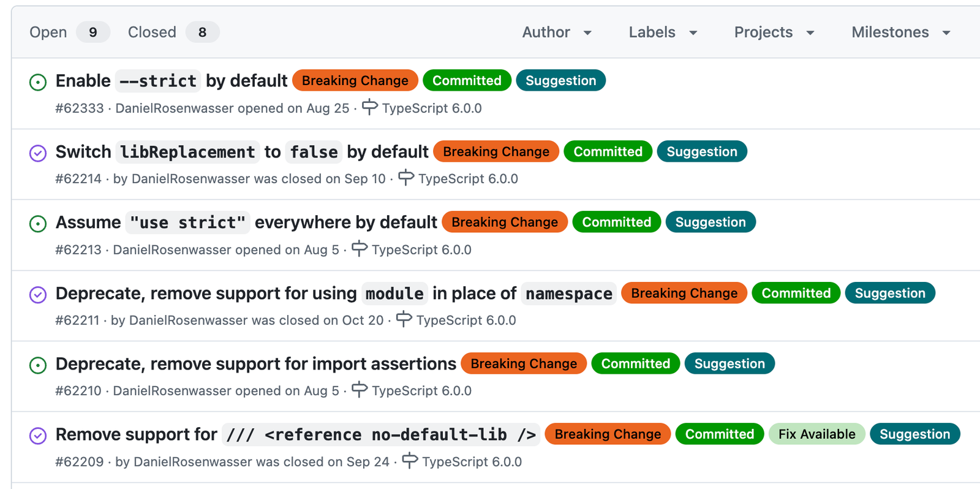Screen dimensions: 980x489
Task: Click DanielRosenwasser author on issue #62209
Action: (192, 462)
